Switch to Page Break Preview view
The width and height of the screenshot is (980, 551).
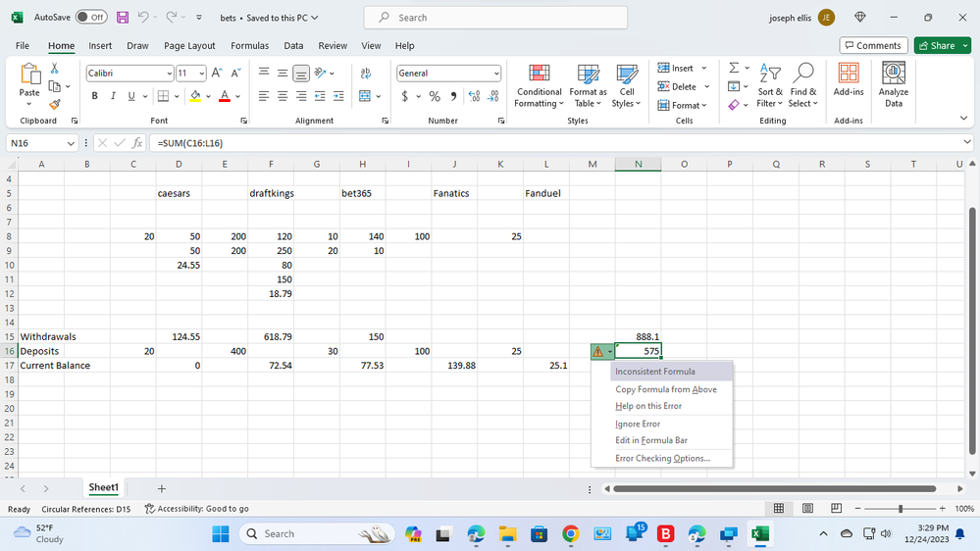(x=836, y=509)
